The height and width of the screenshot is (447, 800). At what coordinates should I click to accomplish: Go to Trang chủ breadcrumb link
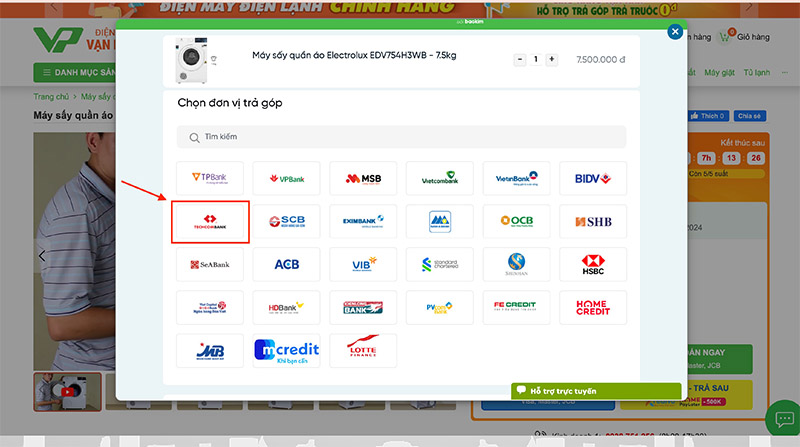(51, 96)
